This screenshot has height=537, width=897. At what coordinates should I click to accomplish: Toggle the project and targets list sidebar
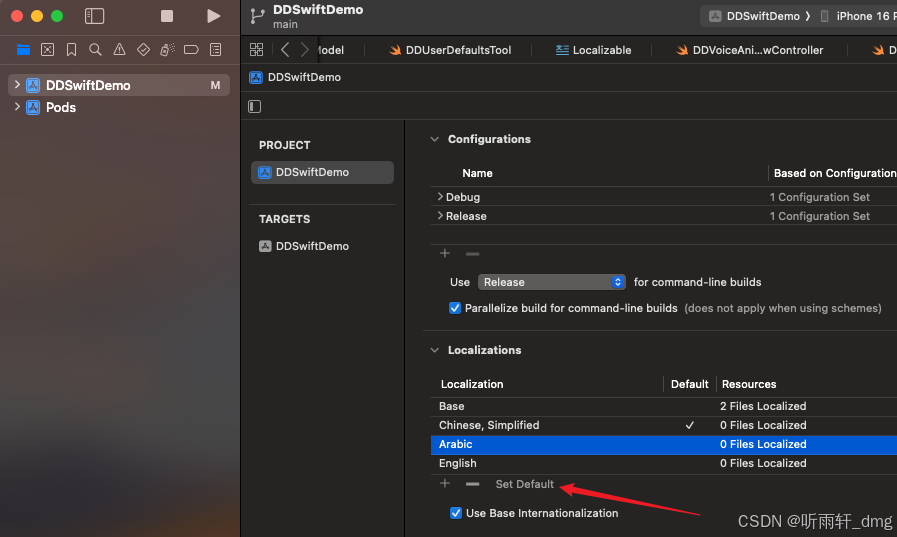[x=255, y=106]
